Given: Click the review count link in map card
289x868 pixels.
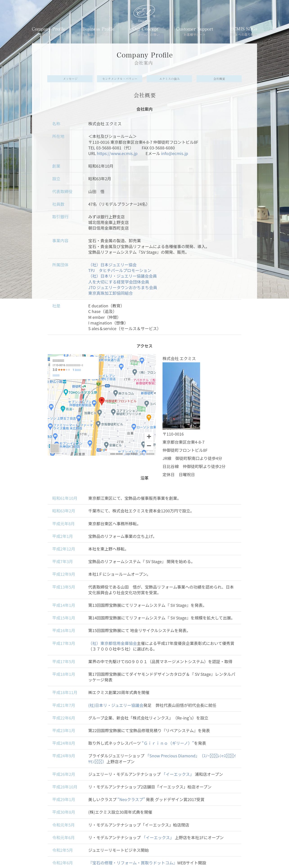Looking at the screenshot, I should pos(77,370).
